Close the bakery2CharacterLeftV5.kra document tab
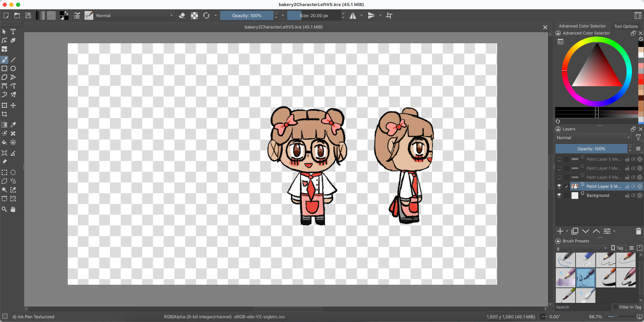 [x=545, y=27]
